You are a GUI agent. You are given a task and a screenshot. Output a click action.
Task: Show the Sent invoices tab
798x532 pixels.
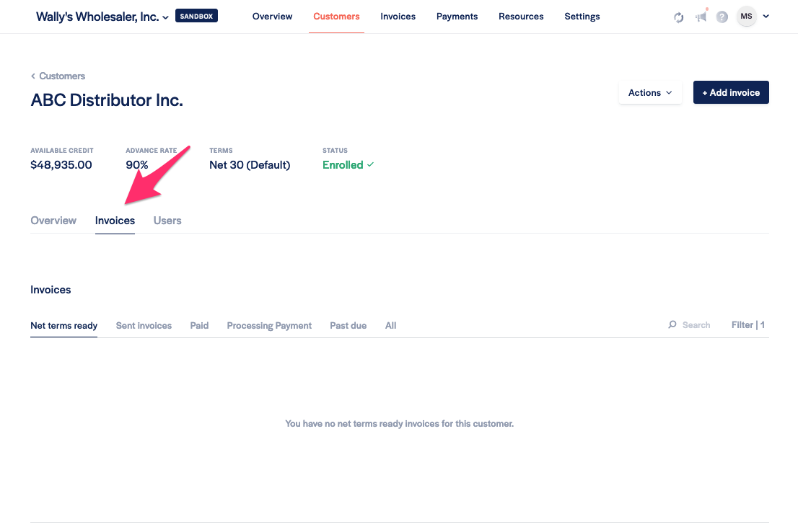144,326
